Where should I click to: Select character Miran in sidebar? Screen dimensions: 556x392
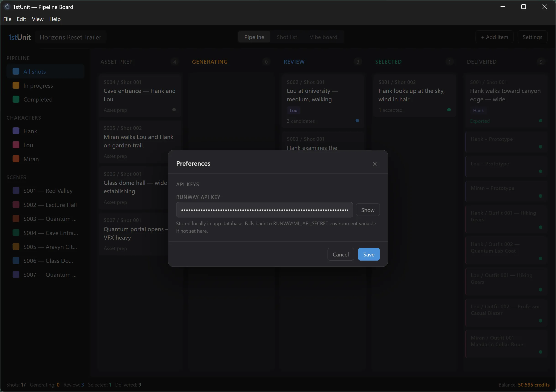[x=45, y=159]
